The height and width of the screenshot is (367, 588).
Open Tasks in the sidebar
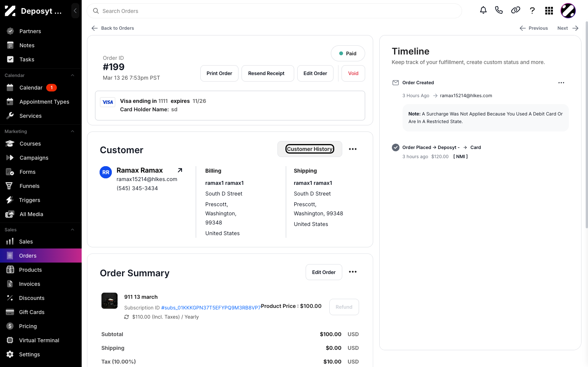[41, 59]
